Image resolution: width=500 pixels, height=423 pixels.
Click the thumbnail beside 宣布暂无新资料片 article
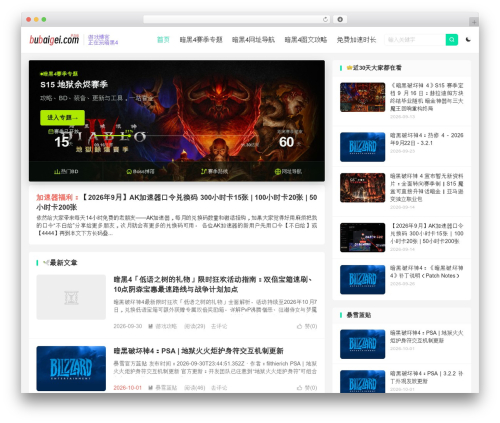(x=363, y=188)
